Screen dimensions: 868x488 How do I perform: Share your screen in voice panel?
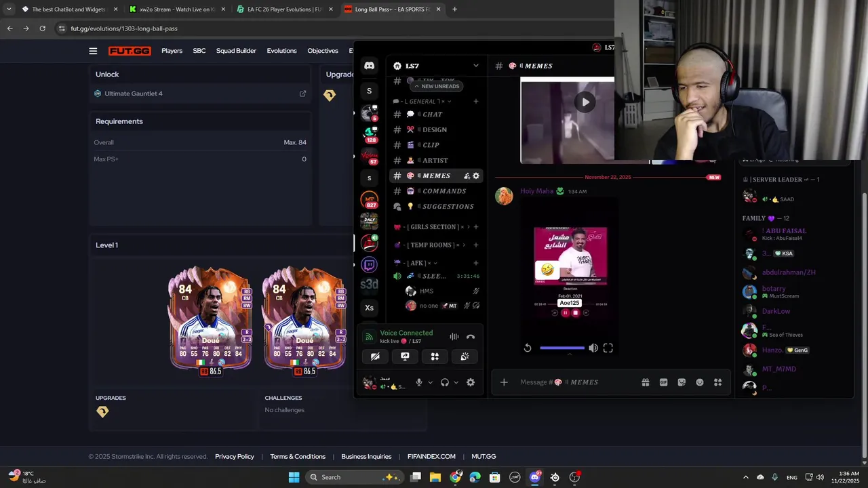pyautogui.click(x=405, y=357)
